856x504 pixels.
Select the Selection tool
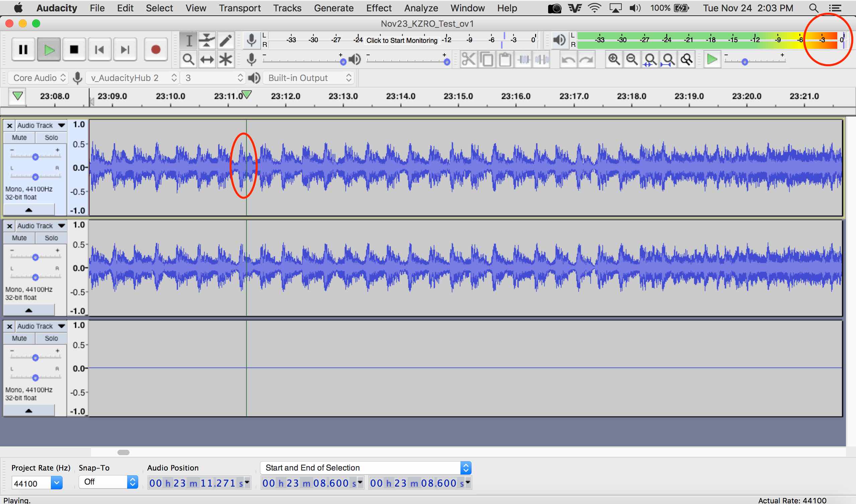[188, 40]
